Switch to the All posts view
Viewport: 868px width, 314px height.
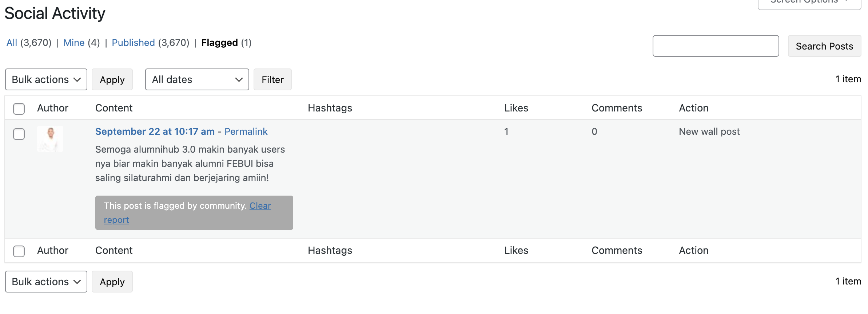12,43
